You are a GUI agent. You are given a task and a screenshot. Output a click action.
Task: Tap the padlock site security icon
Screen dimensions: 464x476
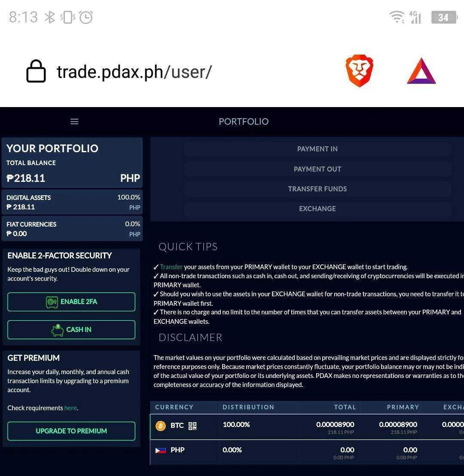click(36, 71)
